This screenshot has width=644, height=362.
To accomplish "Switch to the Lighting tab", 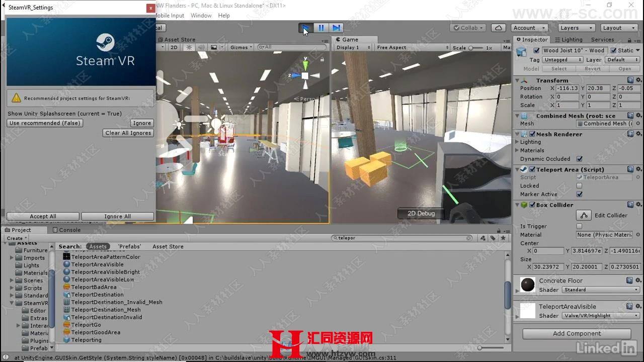I will click(568, 40).
